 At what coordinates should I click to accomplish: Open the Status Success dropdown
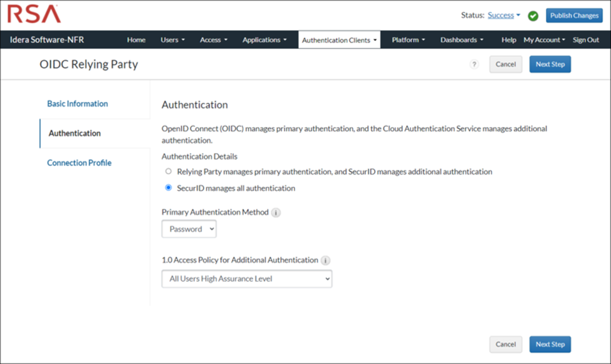(x=504, y=16)
